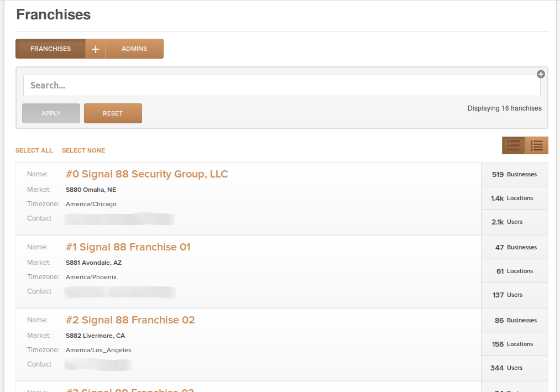View 1.4k Locations for Security Group

pos(515,198)
